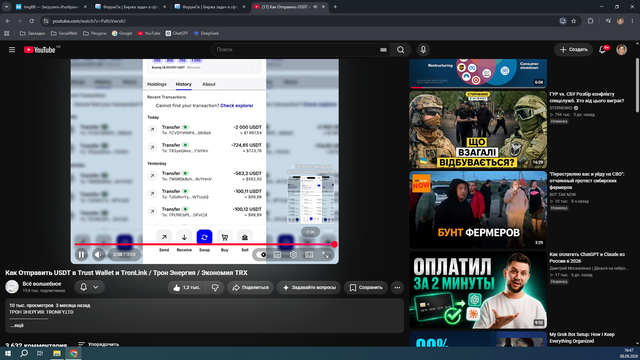
Task: Open the Google bookmark
Action: [x=122, y=33]
